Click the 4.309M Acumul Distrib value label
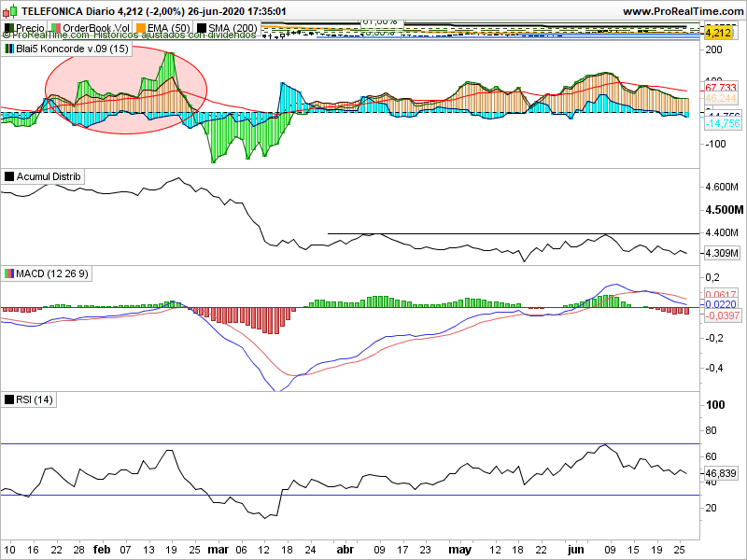This screenshot has width=747, height=560. click(x=722, y=253)
